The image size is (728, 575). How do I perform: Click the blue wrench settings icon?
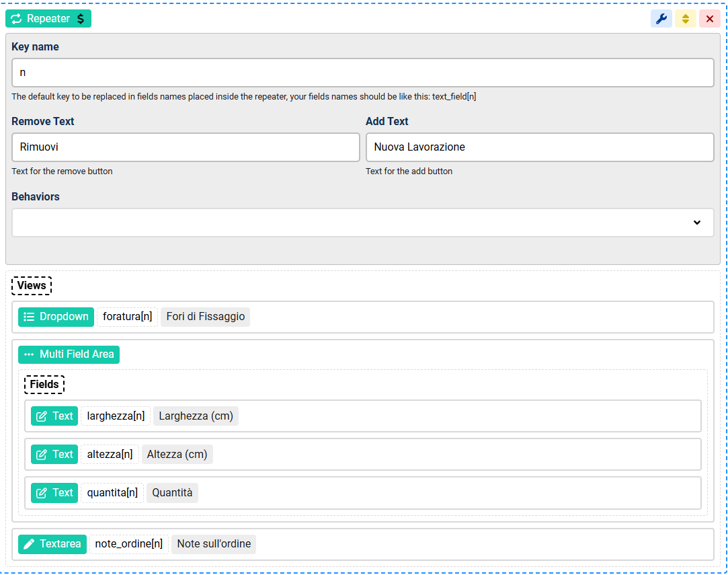pyautogui.click(x=661, y=19)
